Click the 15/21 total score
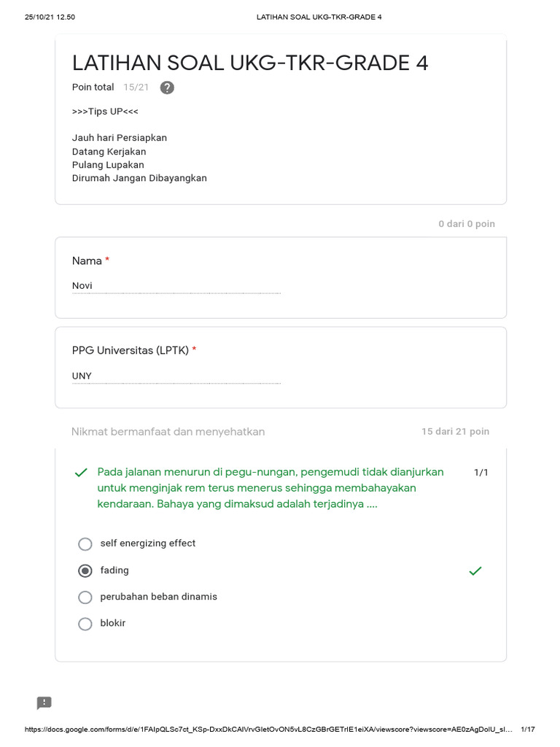This screenshot has height=747, width=560. click(x=136, y=88)
